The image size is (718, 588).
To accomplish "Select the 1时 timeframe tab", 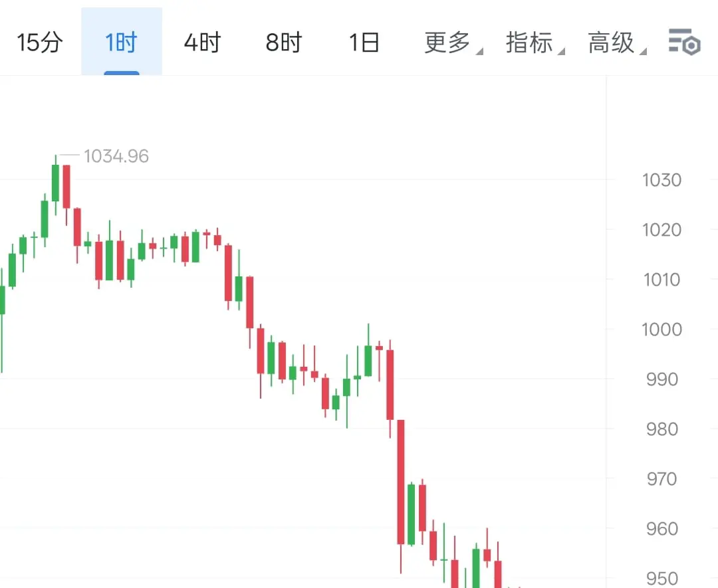I will click(x=122, y=43).
